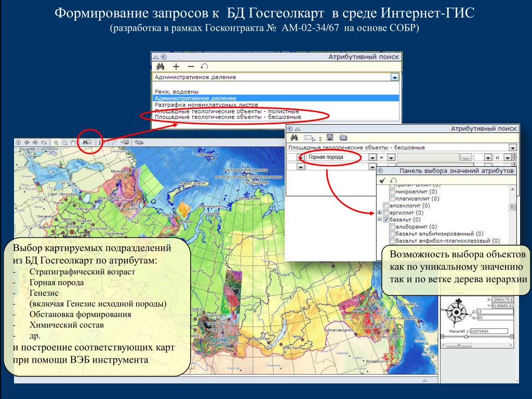Open the equals operator dropdown arrow
This screenshot has height=399, width=532.
point(391,157)
